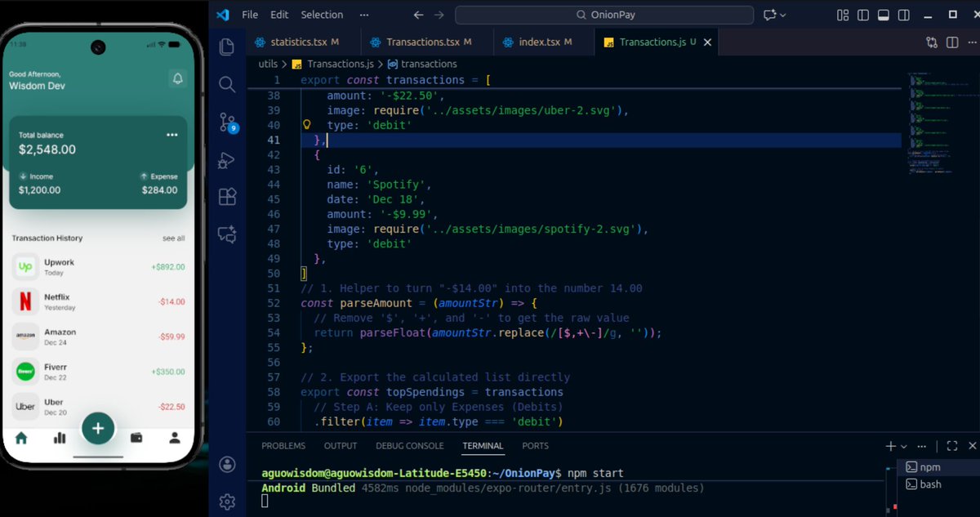Switch to the index.tsx tab
Viewport: 980px width, 517px height.
click(x=544, y=42)
